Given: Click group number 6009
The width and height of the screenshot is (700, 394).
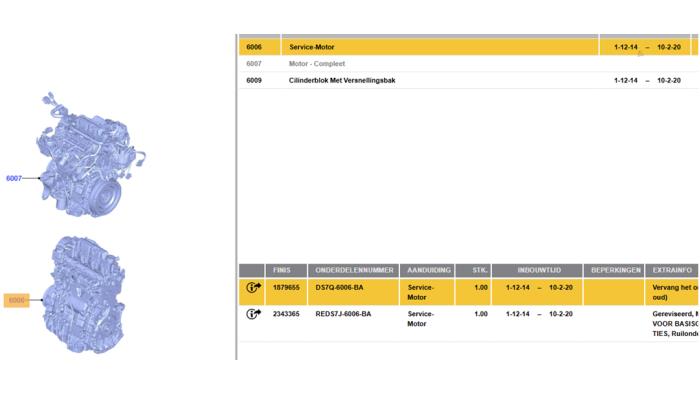Looking at the screenshot, I should [254, 80].
